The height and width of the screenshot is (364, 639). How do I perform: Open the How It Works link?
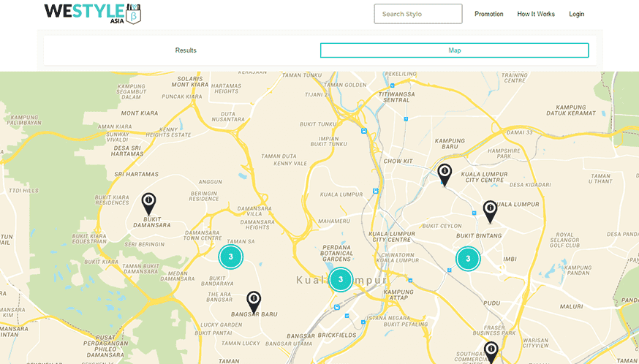(x=535, y=14)
